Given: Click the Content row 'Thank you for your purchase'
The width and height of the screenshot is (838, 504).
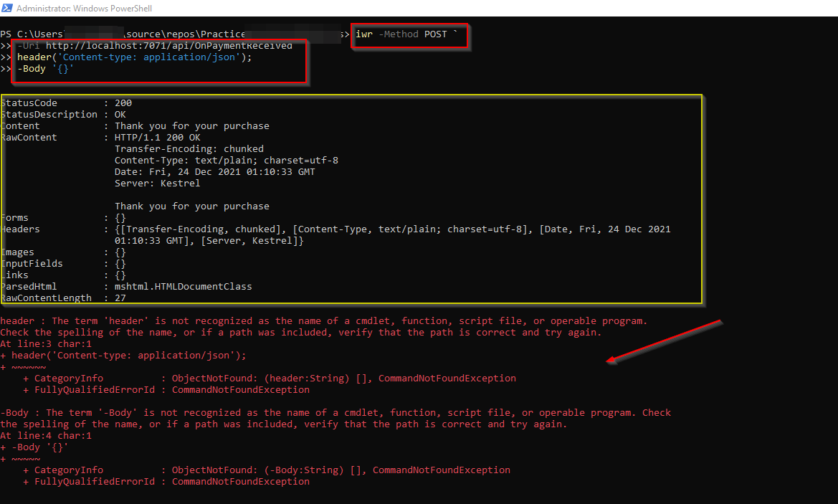Looking at the screenshot, I should point(192,126).
